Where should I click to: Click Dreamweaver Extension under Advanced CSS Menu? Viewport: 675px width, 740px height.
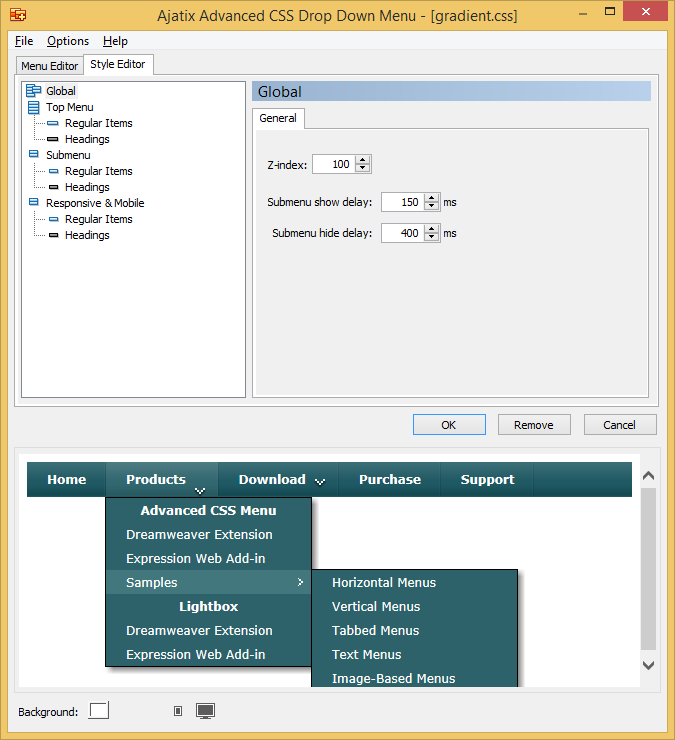pos(208,534)
